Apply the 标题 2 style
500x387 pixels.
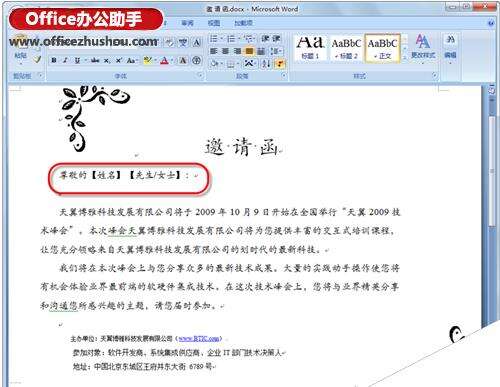(346, 48)
